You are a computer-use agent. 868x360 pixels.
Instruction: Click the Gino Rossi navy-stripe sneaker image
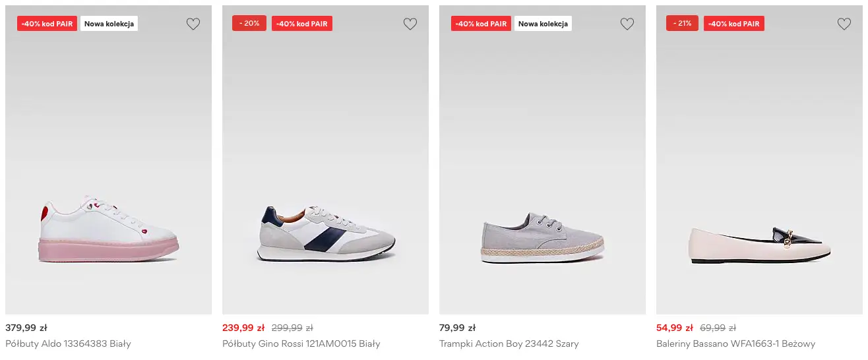[325, 233]
